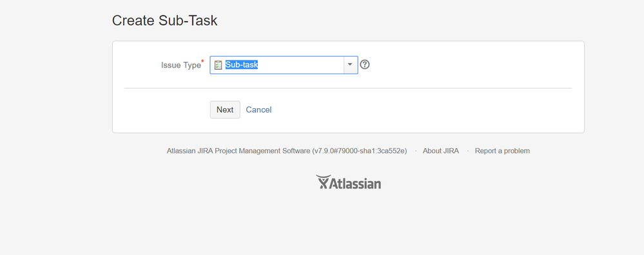The width and height of the screenshot is (644, 255).
Task: Click the Report a problem link
Action: click(502, 151)
